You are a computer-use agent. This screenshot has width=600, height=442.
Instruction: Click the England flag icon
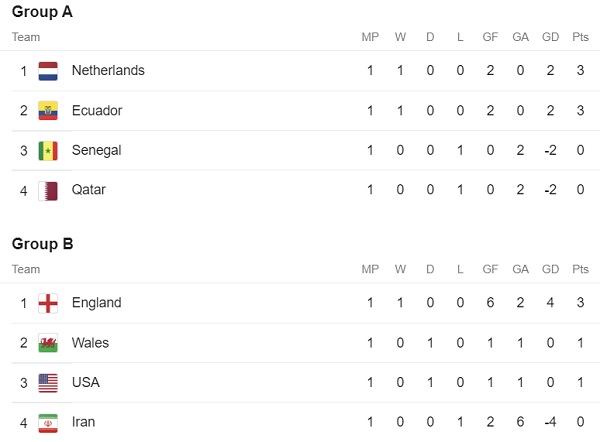coord(48,303)
